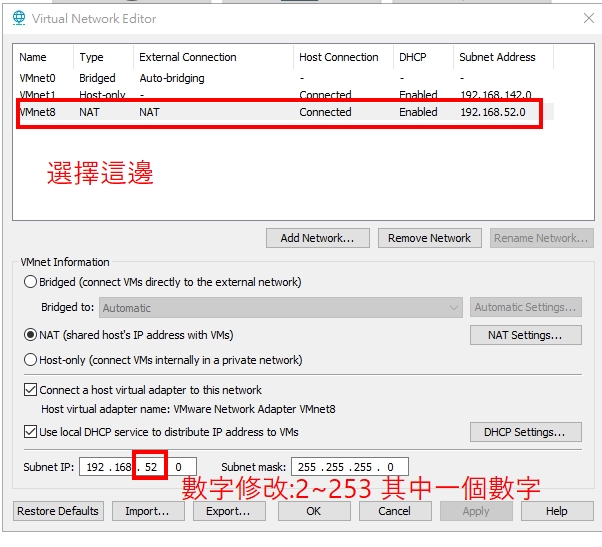This screenshot has height=547, width=602.
Task: Click the Restore Defaults button
Action: click(58, 511)
